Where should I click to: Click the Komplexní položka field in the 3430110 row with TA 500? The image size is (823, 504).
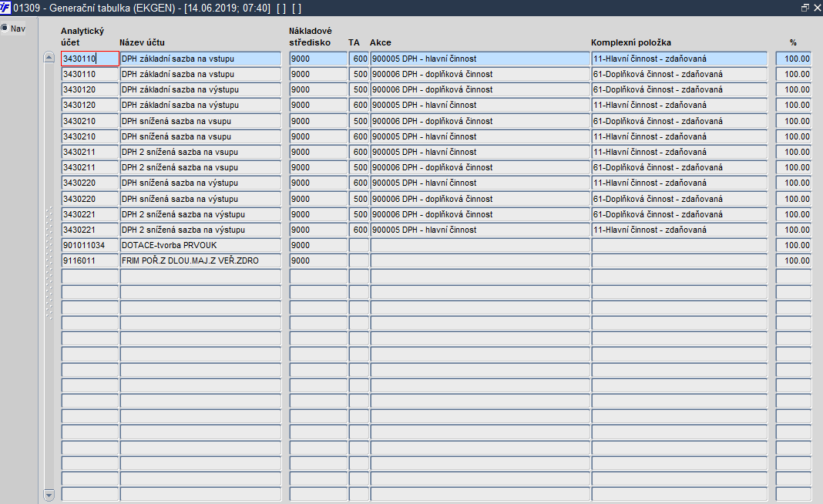pyautogui.click(x=680, y=74)
